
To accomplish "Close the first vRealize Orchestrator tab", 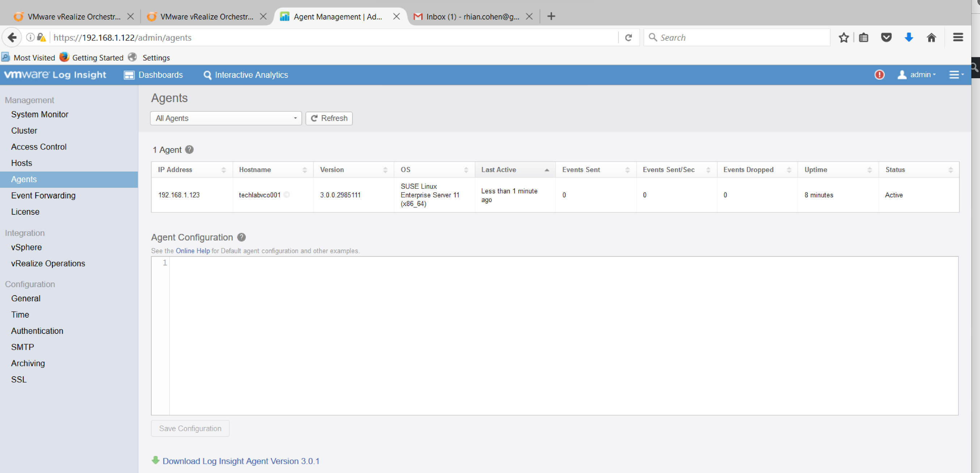I will click(x=130, y=16).
